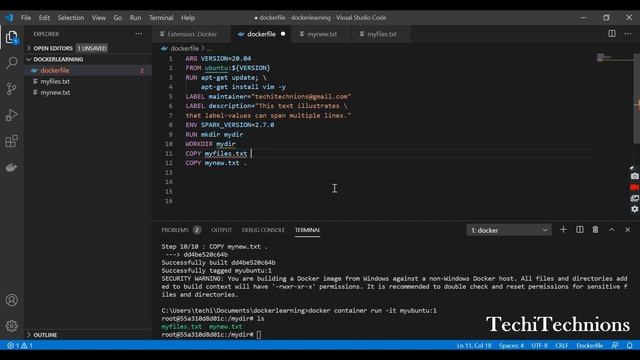640x360 pixels.
Task: Switch to the myfiles.txt editor tab
Action: click(x=382, y=34)
